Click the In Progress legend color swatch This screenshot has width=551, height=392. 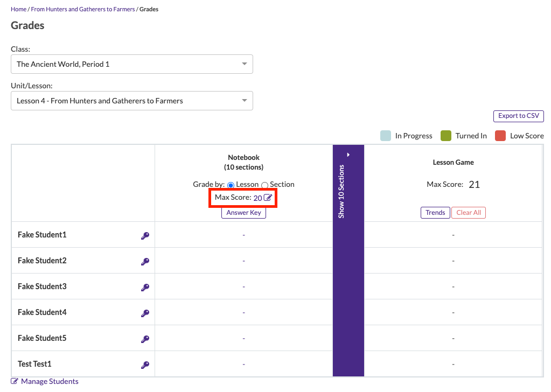pyautogui.click(x=386, y=135)
